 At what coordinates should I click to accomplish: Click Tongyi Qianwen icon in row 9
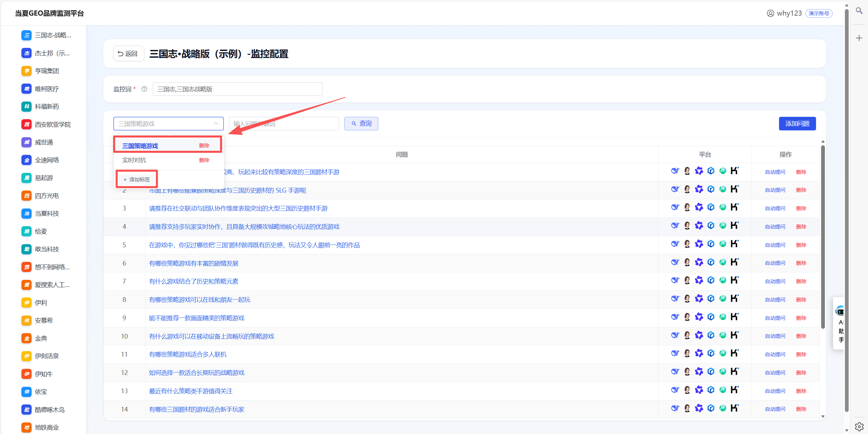[x=699, y=317]
